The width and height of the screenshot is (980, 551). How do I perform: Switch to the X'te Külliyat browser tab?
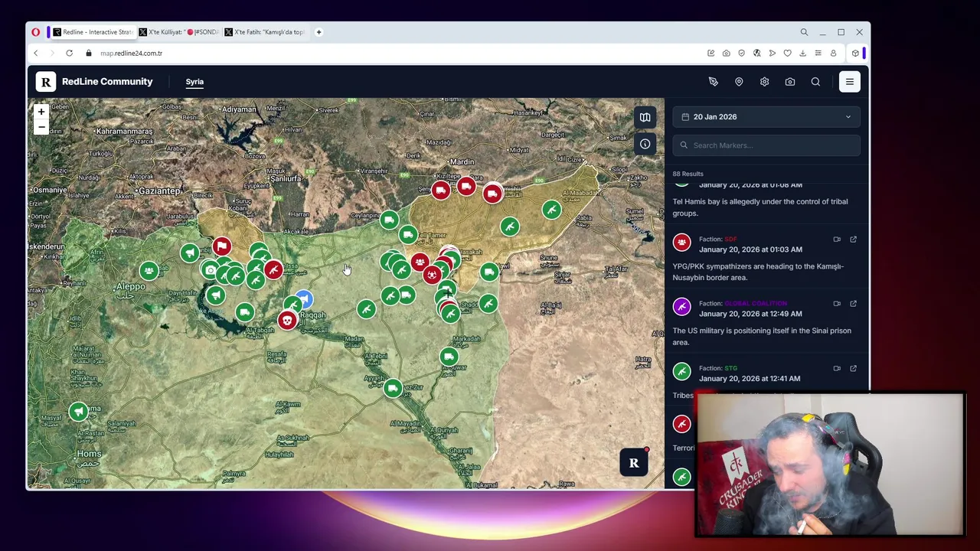179,32
